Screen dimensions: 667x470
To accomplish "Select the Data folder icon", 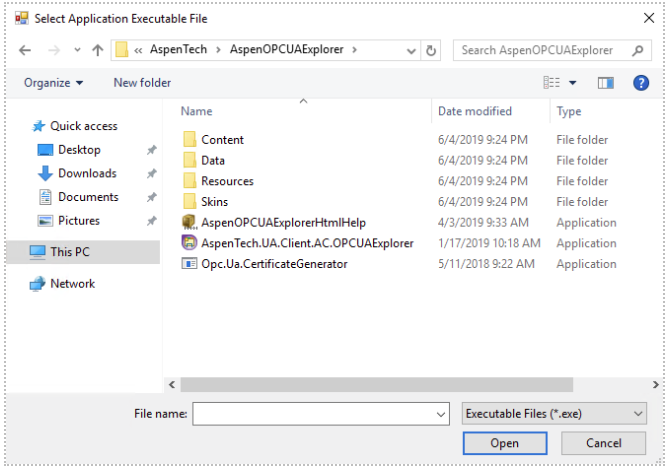I will pos(189,160).
